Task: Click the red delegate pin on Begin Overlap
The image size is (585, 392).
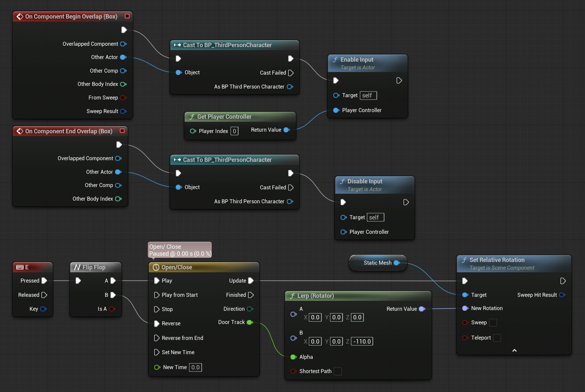Action: coord(127,16)
